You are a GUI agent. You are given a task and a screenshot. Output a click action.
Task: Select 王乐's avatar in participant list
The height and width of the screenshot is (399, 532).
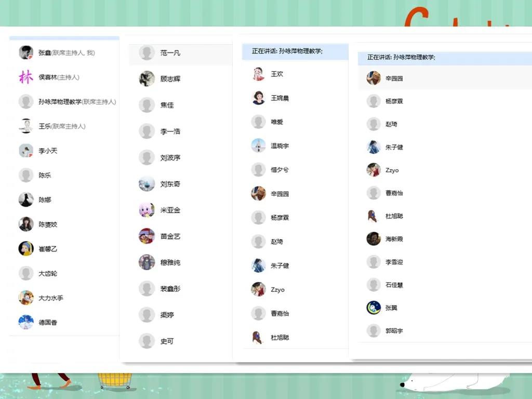[x=26, y=126]
